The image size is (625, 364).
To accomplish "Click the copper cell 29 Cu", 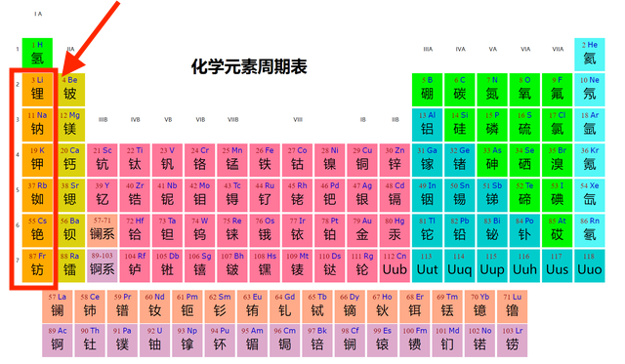I will (x=362, y=160).
